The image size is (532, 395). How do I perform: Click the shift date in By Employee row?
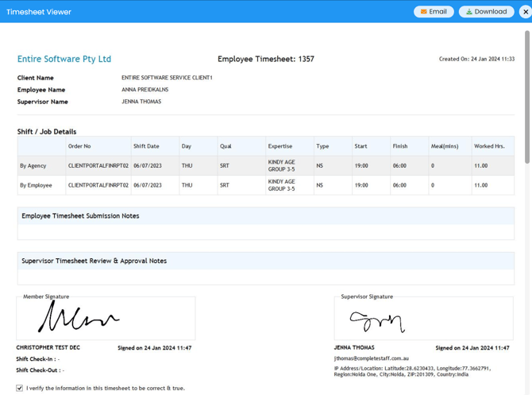click(148, 185)
